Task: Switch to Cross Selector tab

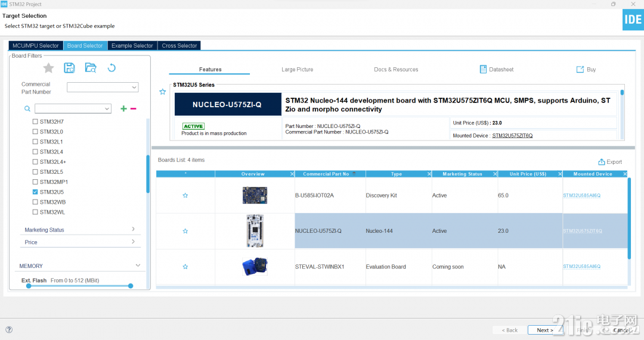Action: 179,45
